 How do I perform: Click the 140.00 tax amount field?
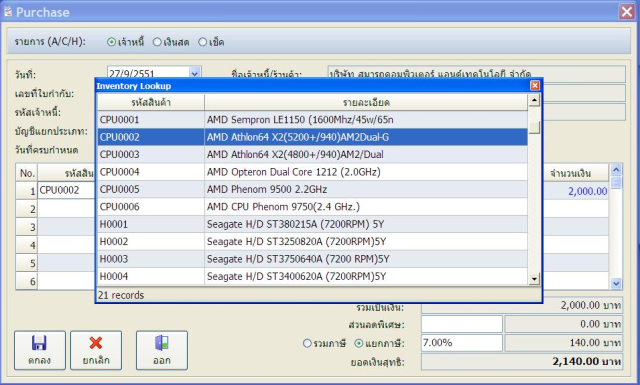(x=564, y=343)
